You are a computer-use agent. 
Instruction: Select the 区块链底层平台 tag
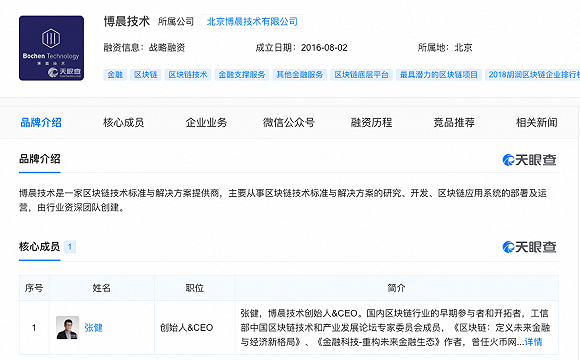click(361, 75)
